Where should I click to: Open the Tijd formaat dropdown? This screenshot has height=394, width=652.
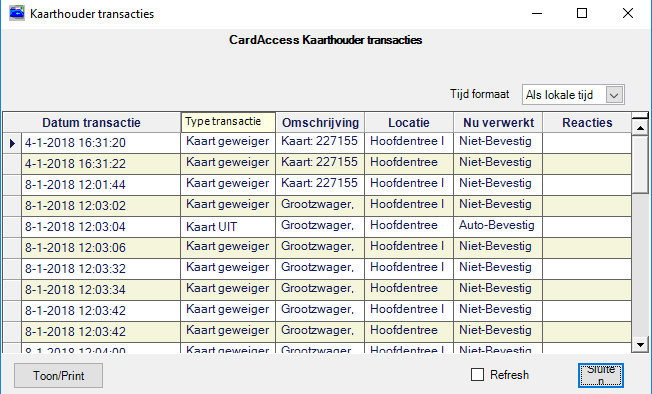pyautogui.click(x=614, y=95)
